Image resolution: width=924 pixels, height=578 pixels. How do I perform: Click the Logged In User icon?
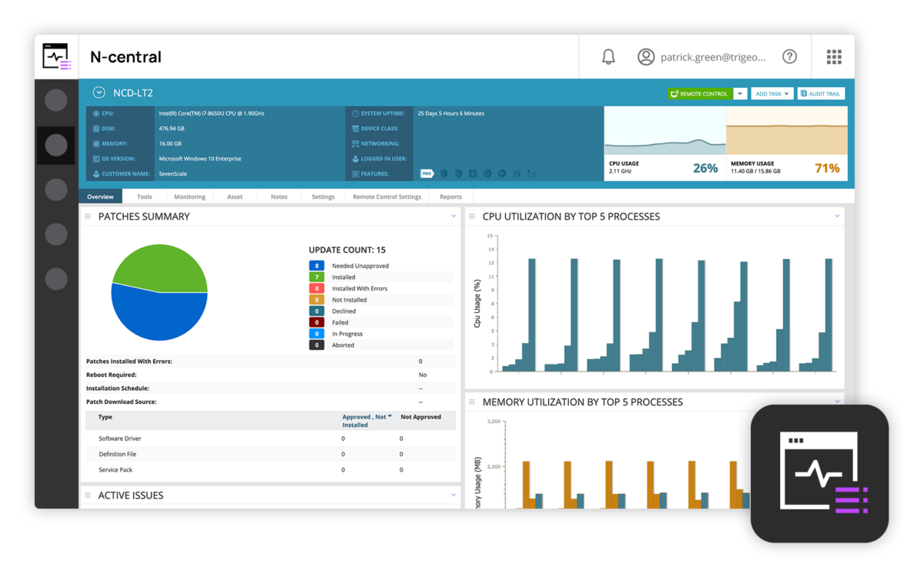coord(355,159)
